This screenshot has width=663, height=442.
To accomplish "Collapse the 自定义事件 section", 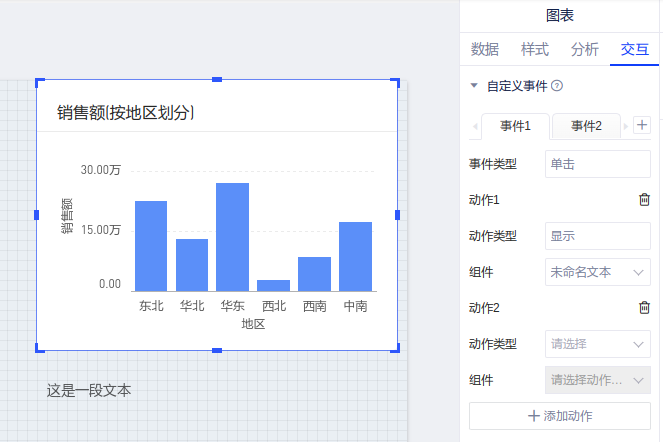I will 474,86.
